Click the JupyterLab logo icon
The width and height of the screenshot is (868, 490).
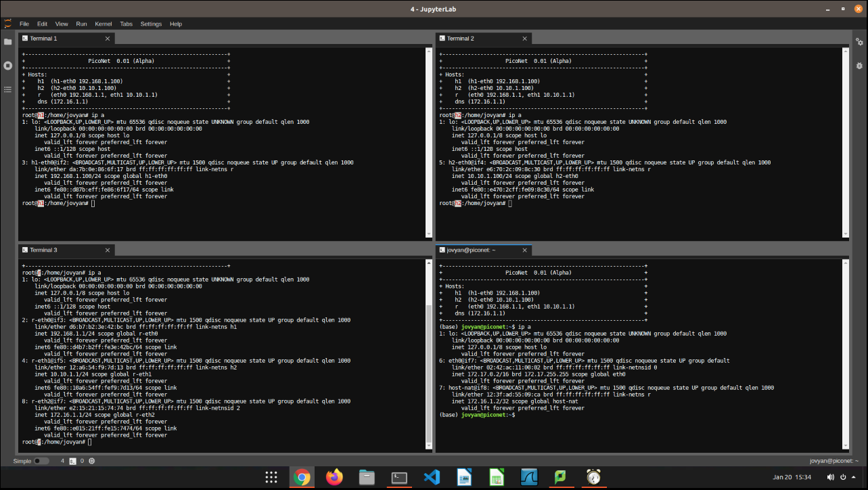pos(7,24)
